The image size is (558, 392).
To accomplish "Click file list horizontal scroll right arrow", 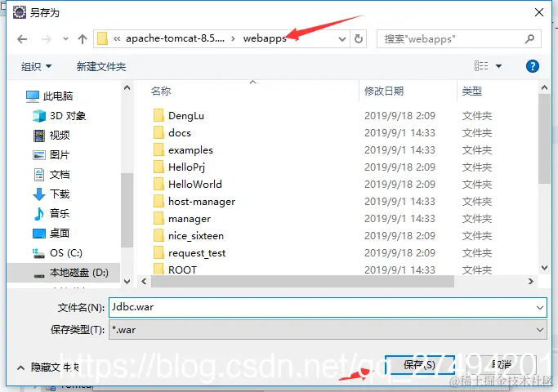I will coord(531,282).
